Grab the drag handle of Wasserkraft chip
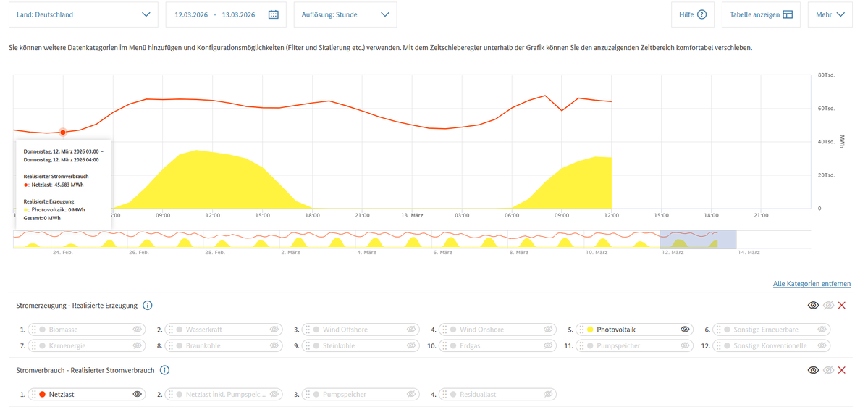868x407 pixels. coord(171,330)
